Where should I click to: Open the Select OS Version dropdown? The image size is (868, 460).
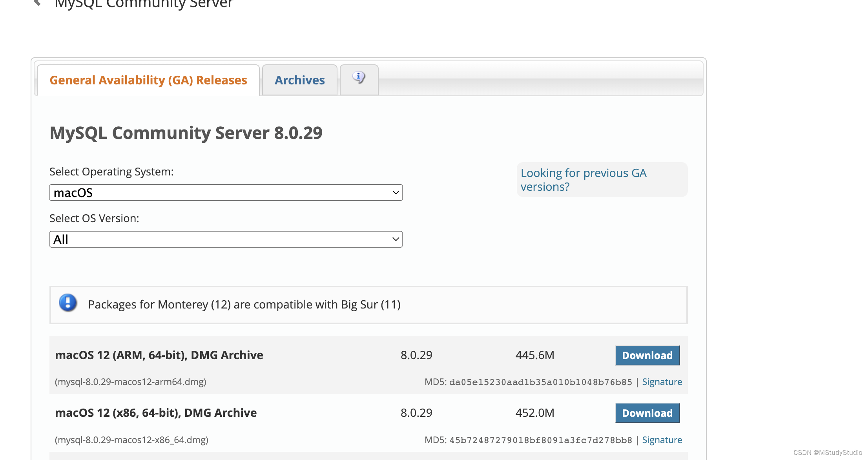226,239
